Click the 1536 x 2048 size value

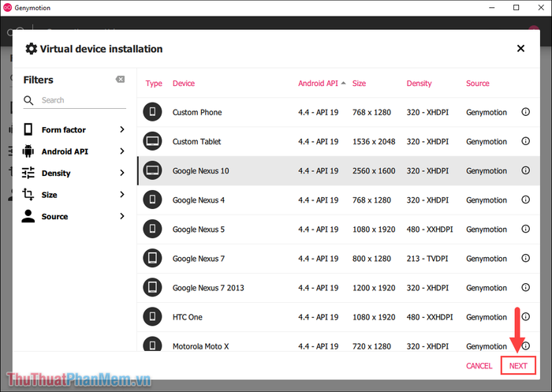coord(374,142)
